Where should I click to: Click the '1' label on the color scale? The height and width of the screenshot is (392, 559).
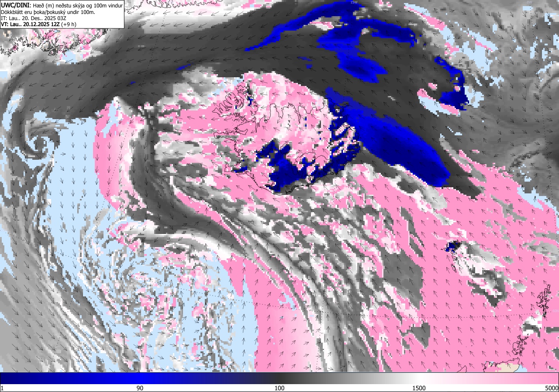2,388
